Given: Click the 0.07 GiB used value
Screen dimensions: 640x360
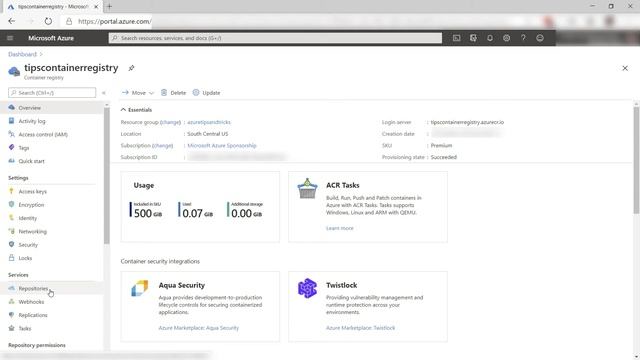Looking at the screenshot, I should pyautogui.click(x=198, y=213).
